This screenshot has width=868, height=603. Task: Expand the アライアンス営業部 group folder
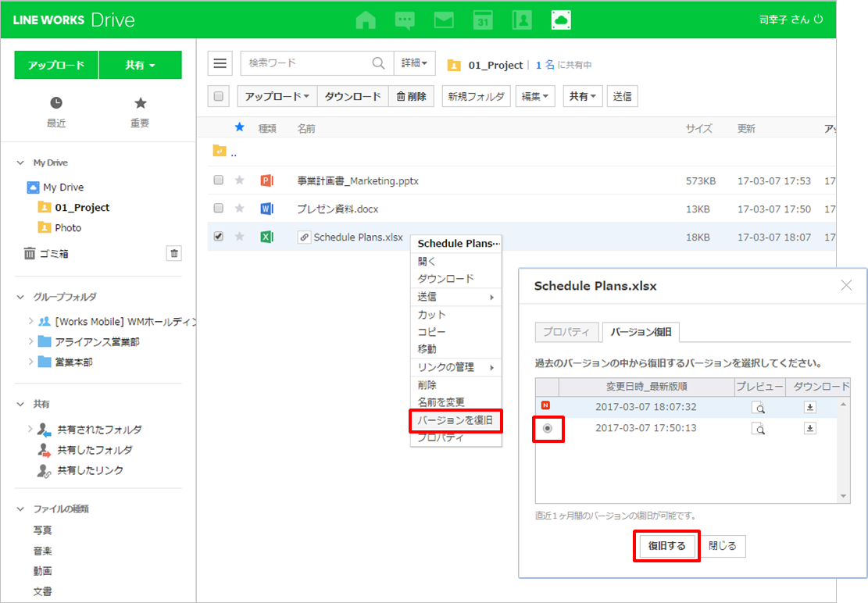pos(30,341)
